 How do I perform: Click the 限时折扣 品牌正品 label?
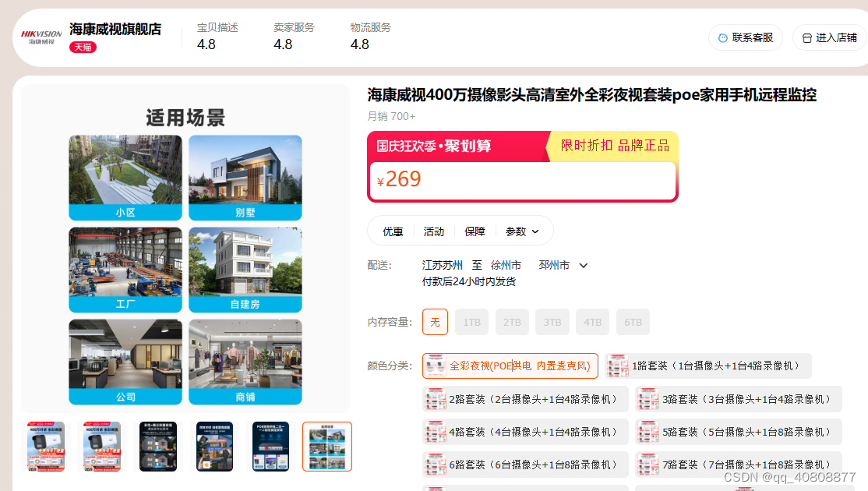coord(615,146)
